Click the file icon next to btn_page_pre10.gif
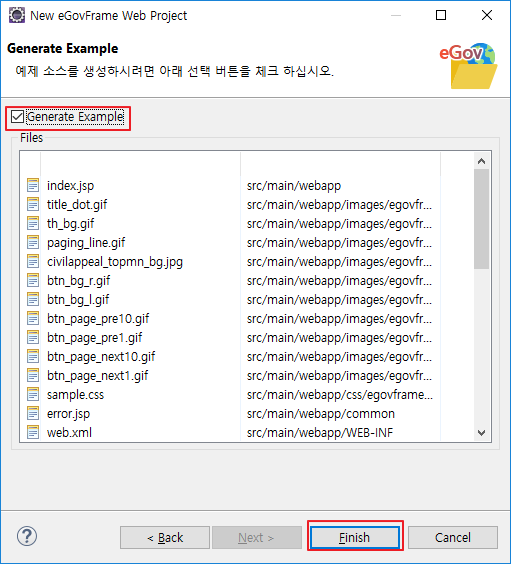Viewport: 511px width, 564px height. point(33,318)
